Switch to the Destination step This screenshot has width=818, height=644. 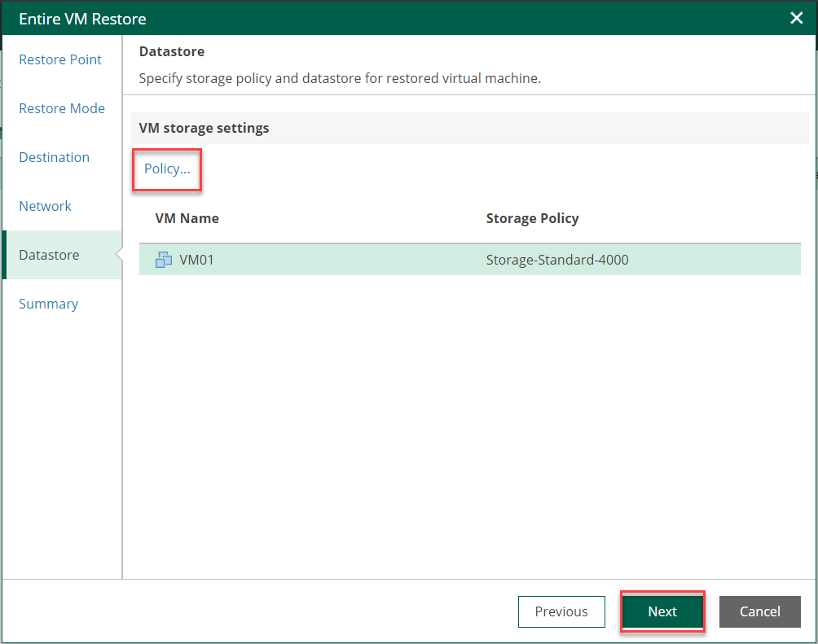click(x=55, y=157)
